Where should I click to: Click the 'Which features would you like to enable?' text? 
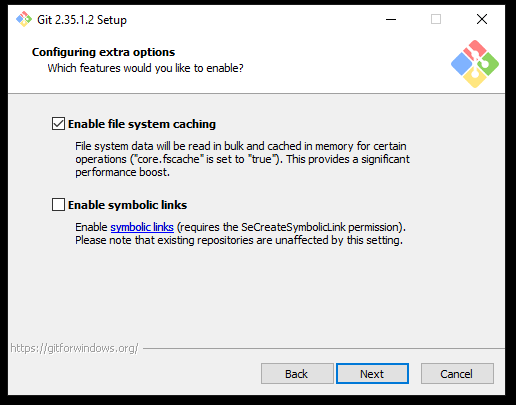click(x=145, y=68)
